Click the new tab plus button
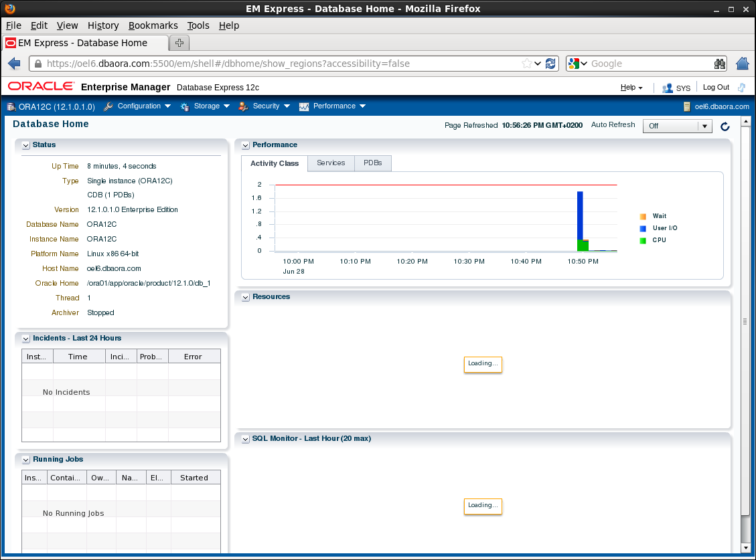This screenshot has height=560, width=756. 179,43
